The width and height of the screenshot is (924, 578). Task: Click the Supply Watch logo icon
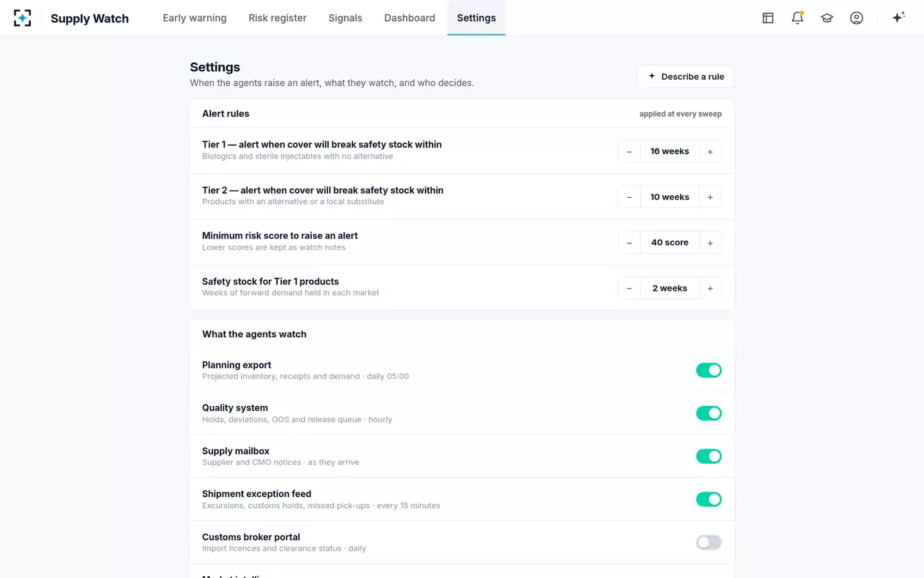(22, 18)
